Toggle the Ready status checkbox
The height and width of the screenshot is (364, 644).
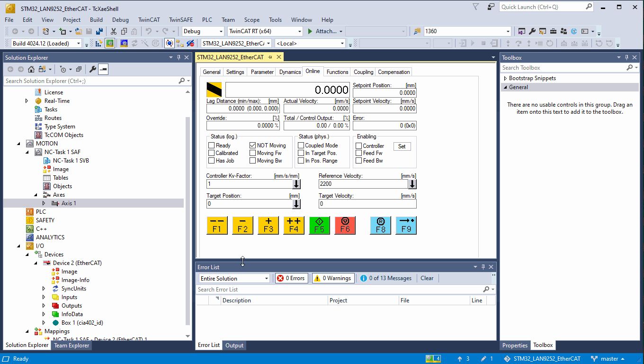[x=212, y=146]
